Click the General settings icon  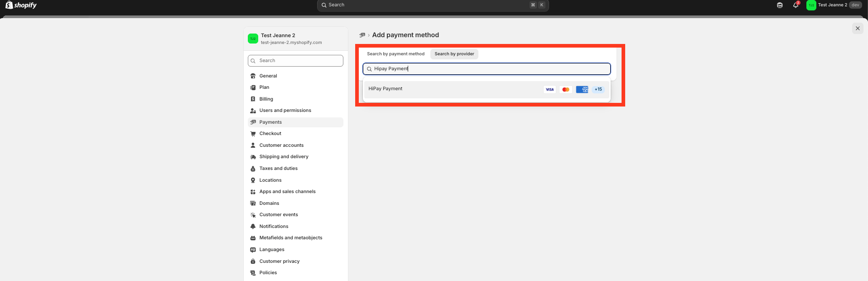click(253, 76)
